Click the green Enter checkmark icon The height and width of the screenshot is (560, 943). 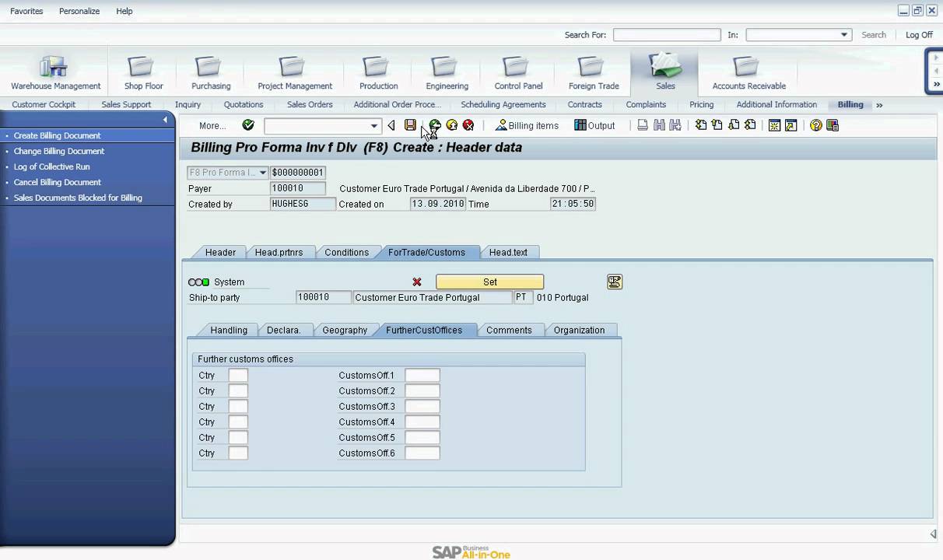(248, 125)
